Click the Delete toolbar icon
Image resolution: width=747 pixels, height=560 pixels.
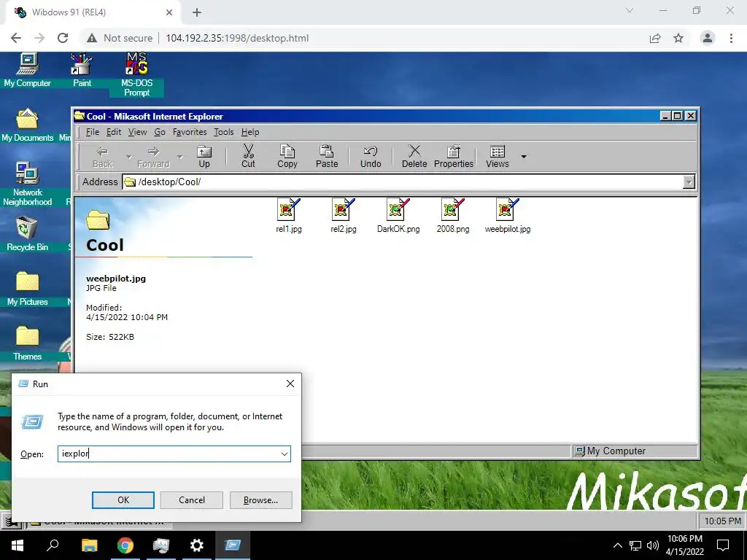pos(414,157)
